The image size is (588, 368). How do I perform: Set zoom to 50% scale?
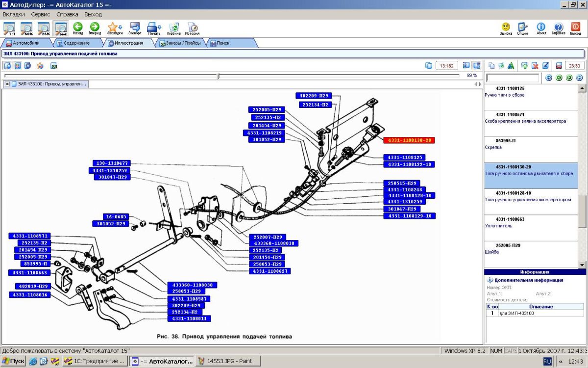pos(26,28)
